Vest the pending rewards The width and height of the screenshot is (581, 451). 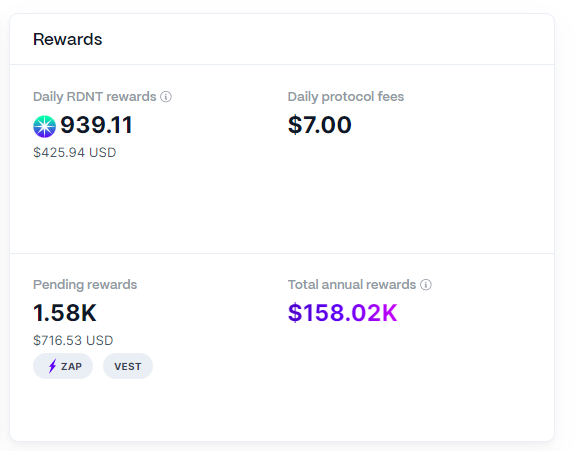tap(128, 366)
